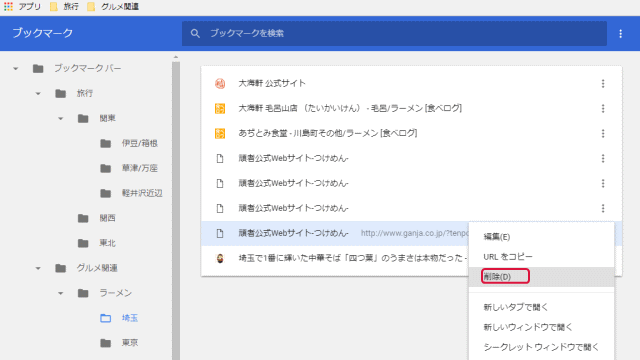
Task: Click the highlighted ganja.co.jp bookmark URL
Action: click(414, 233)
